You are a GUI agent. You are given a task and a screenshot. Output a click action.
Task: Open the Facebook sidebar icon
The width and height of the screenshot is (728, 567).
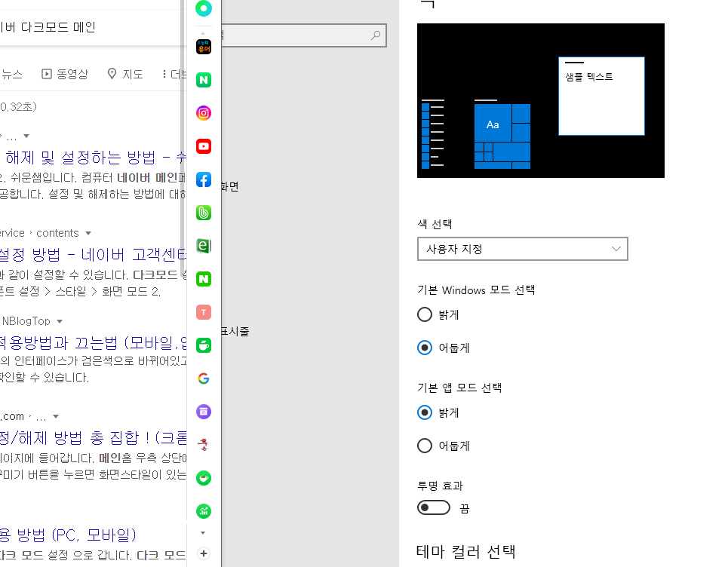(x=204, y=179)
